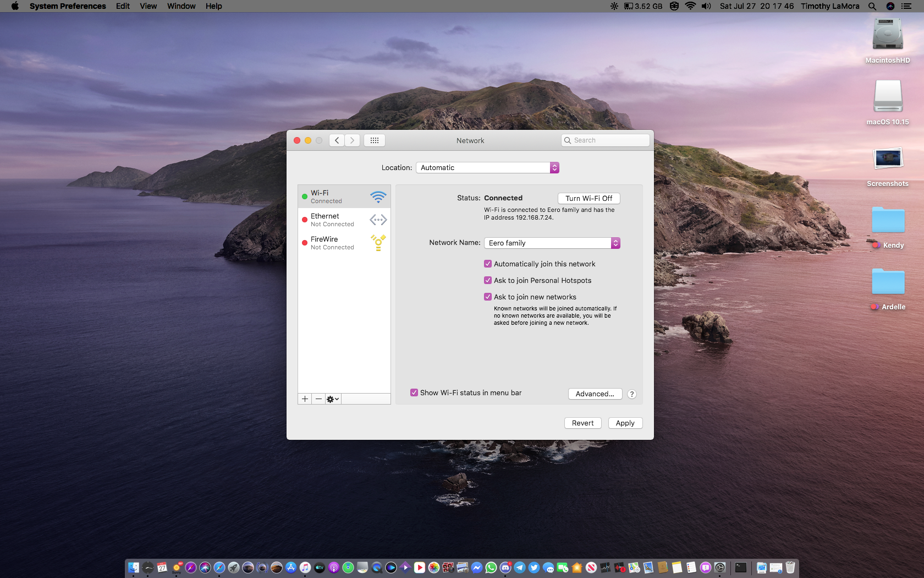Open the gear action menu
The width and height of the screenshot is (924, 578).
(333, 399)
